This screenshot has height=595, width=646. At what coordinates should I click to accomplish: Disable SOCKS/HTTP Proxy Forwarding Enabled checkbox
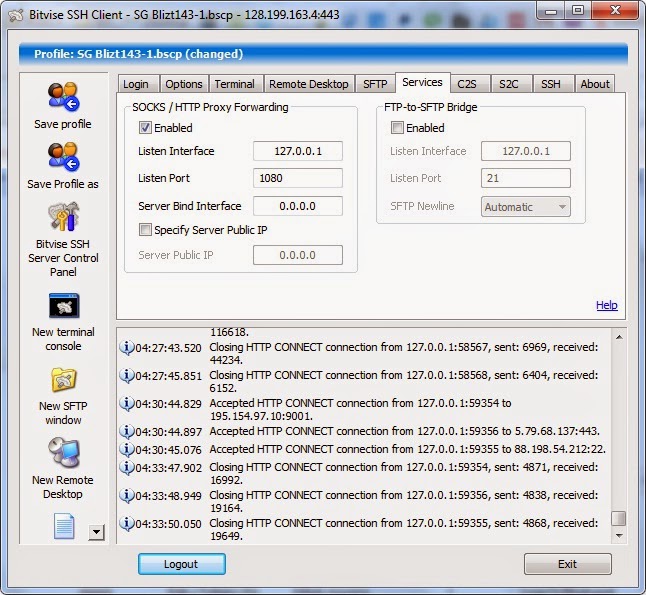pos(145,128)
